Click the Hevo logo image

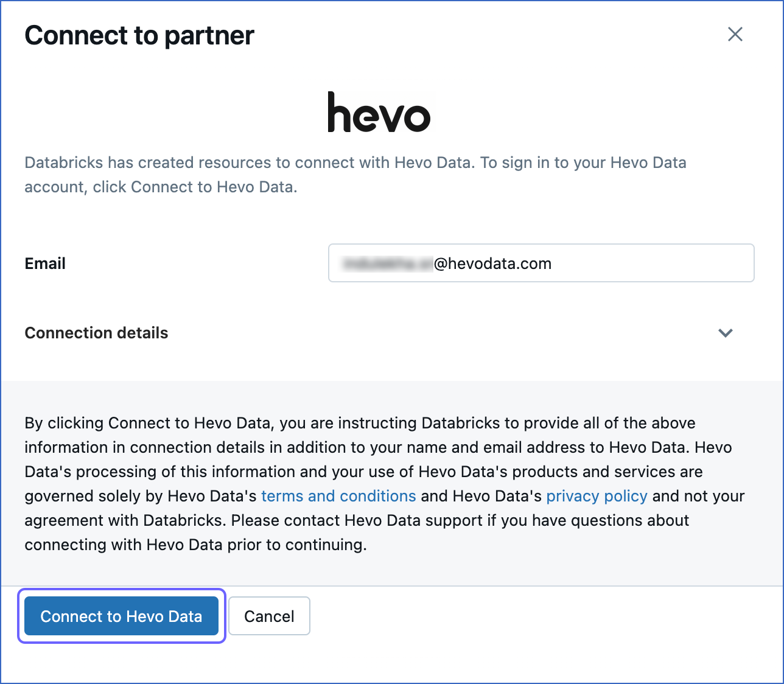point(379,113)
